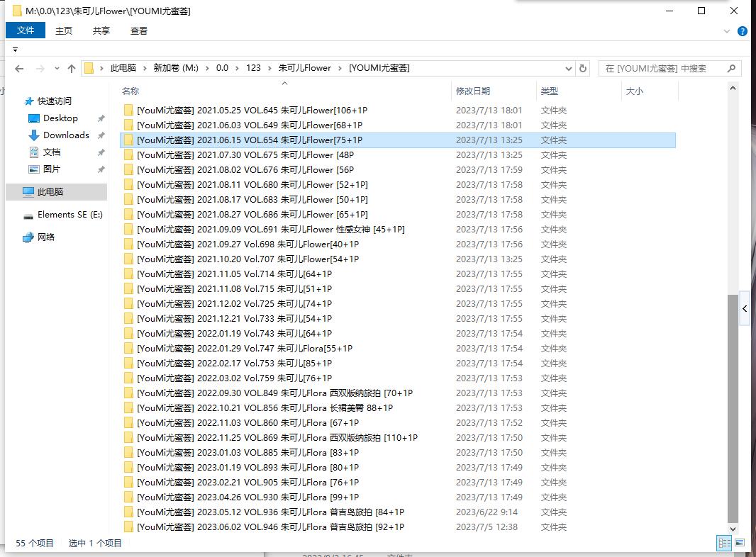The width and height of the screenshot is (756, 557).
Task: Select 网络 in navigation pane
Action: point(46,237)
